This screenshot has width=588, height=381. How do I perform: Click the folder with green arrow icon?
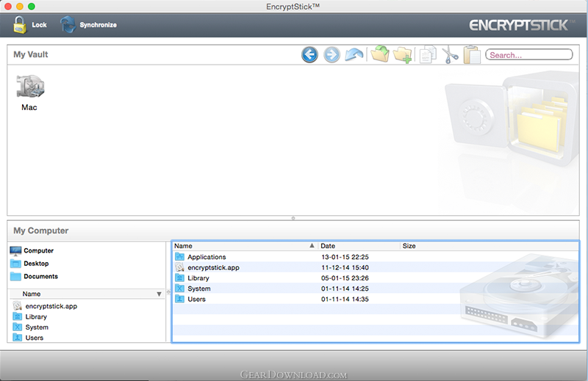tap(380, 54)
